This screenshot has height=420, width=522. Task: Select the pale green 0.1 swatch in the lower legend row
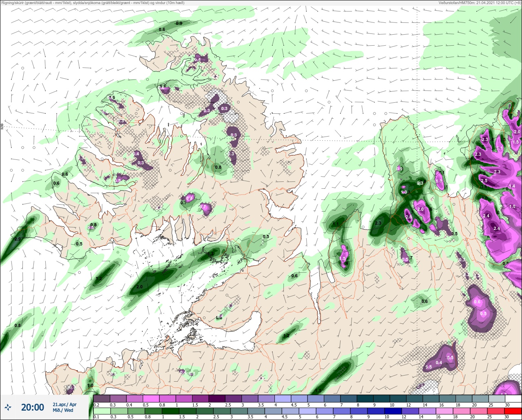coord(102,411)
